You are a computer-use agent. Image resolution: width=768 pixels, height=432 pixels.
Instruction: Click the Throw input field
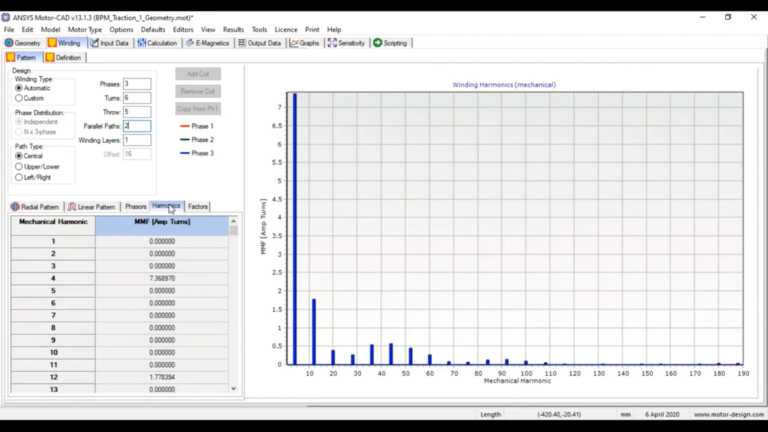click(x=137, y=112)
